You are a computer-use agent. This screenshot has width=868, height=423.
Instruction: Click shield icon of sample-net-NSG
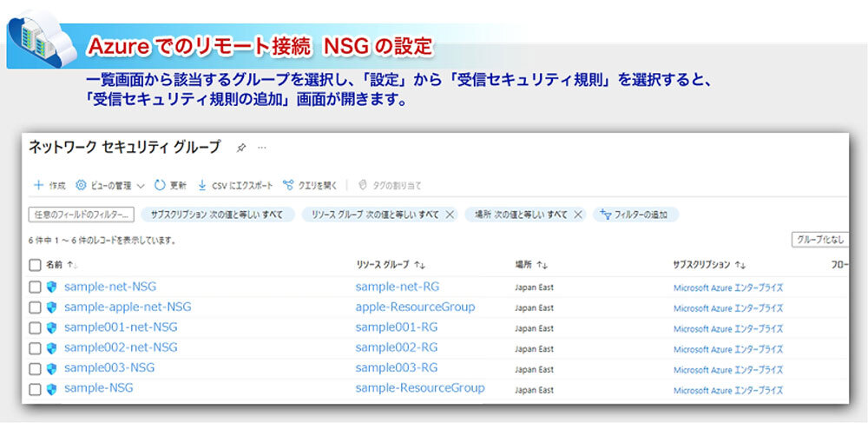pyautogui.click(x=51, y=287)
